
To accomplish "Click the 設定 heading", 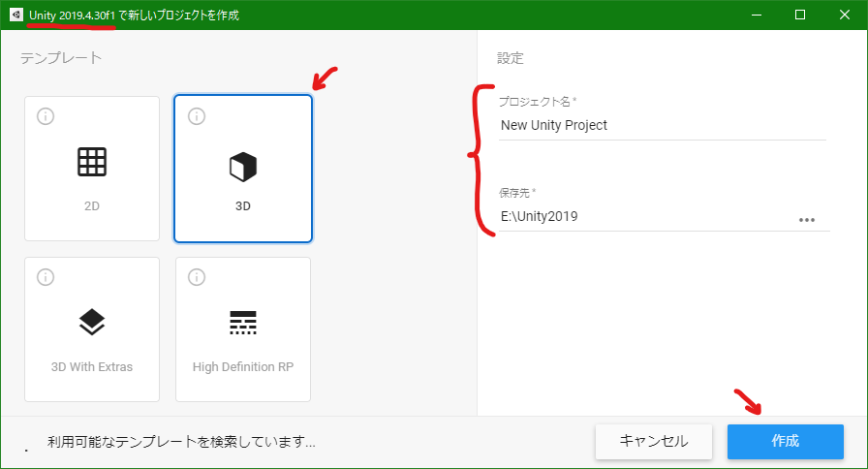I will (x=510, y=57).
